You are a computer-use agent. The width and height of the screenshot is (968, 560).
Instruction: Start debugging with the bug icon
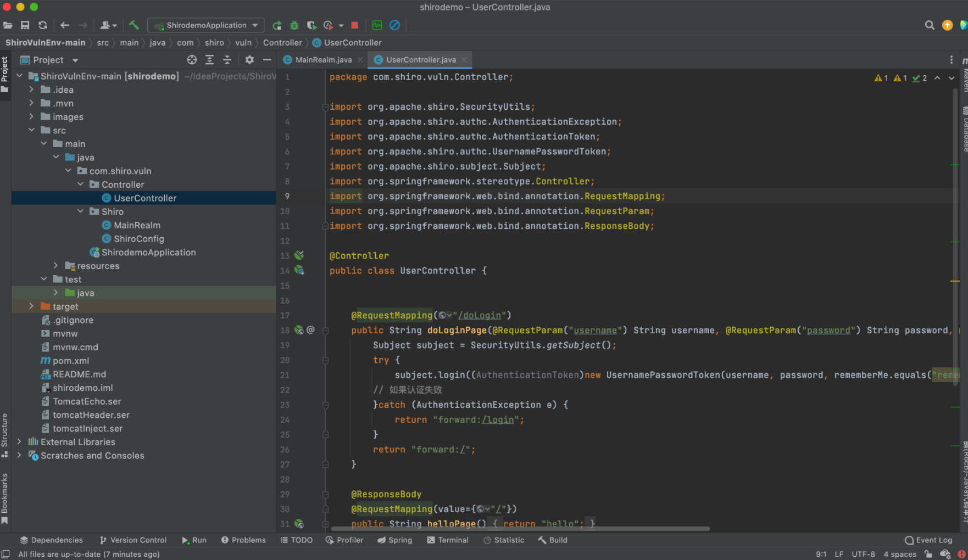pos(294,25)
